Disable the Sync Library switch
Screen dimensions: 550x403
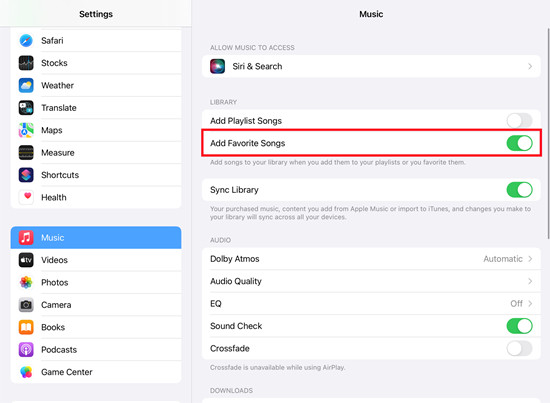click(x=519, y=190)
